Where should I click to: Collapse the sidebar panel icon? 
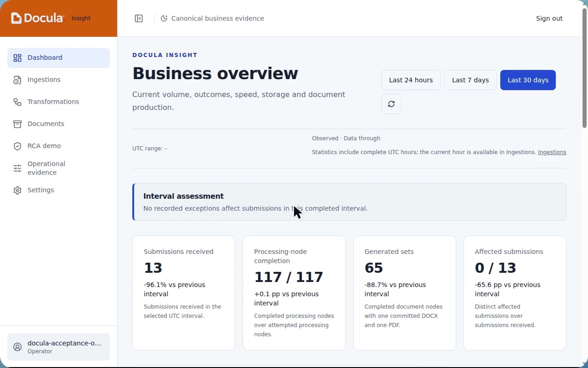[139, 18]
